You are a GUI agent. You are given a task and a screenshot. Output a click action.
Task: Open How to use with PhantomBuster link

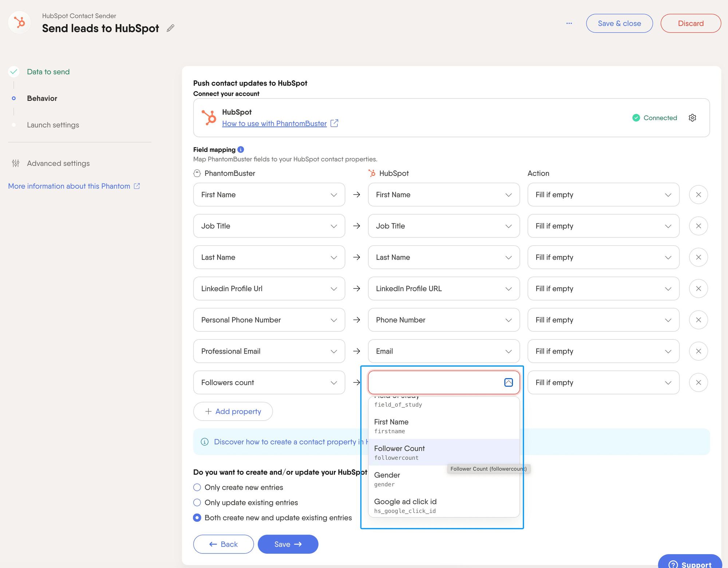click(x=274, y=123)
